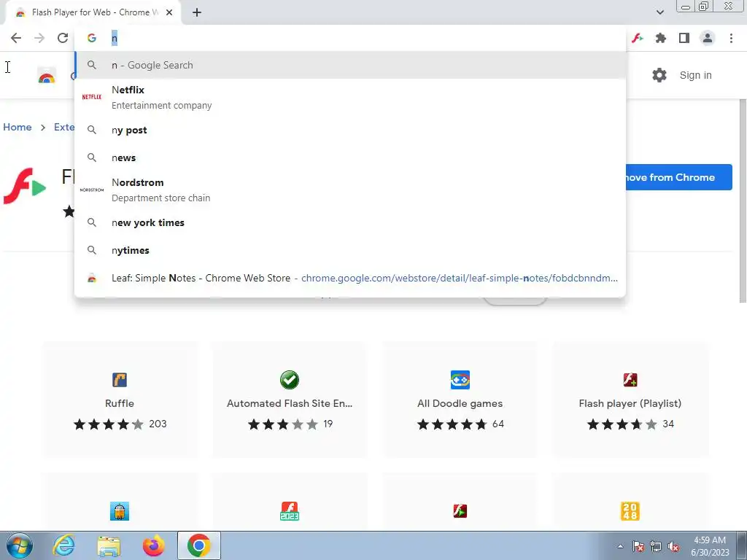Pick the 'new york times' suggestion
The width and height of the screenshot is (747, 560).
350,222
